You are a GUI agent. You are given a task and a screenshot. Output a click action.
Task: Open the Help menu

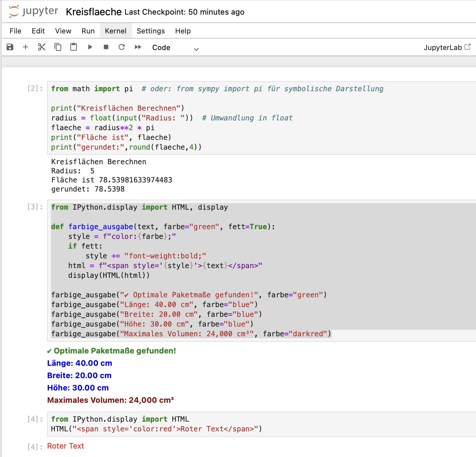[183, 31]
